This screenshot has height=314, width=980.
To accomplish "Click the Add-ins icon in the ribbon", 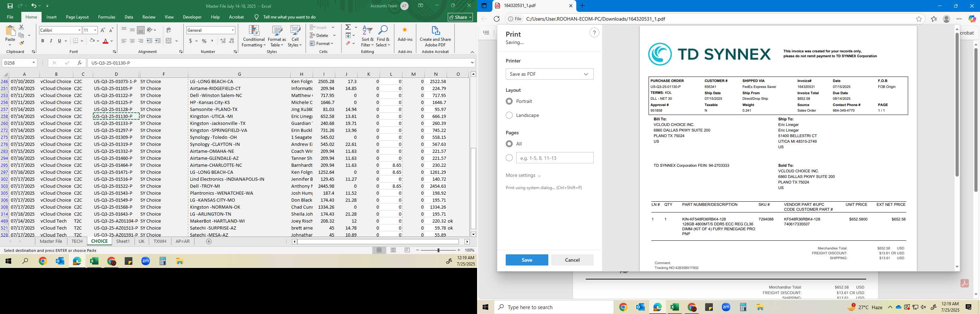I will [x=405, y=30].
